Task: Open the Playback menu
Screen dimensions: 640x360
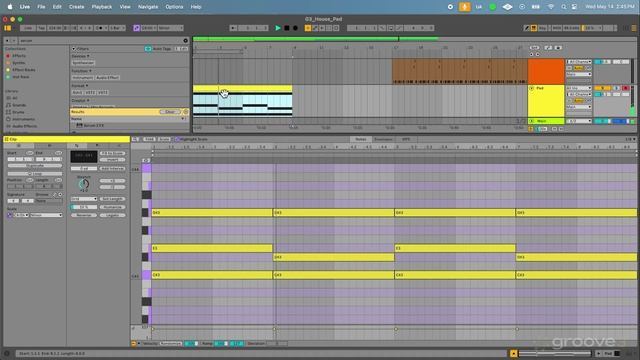Action: coord(102,7)
